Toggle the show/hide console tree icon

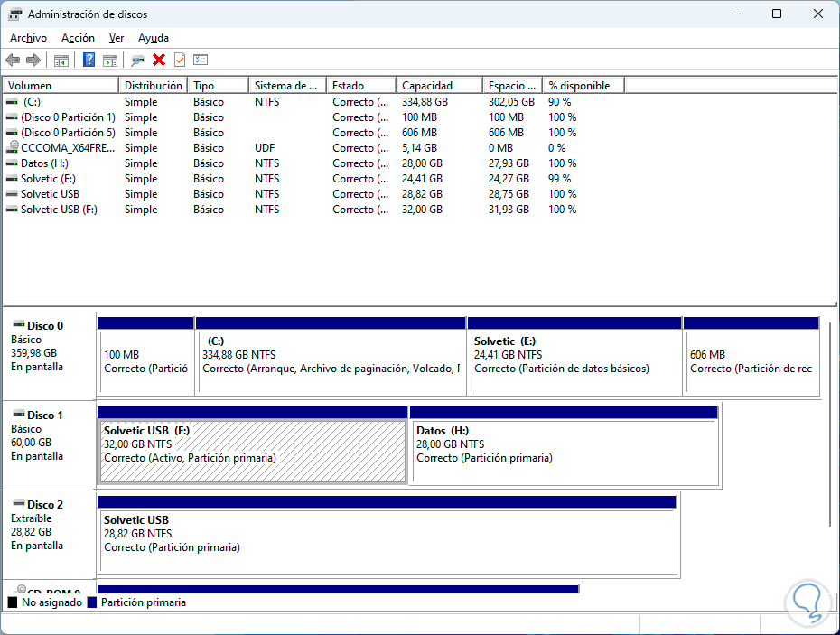pos(61,60)
